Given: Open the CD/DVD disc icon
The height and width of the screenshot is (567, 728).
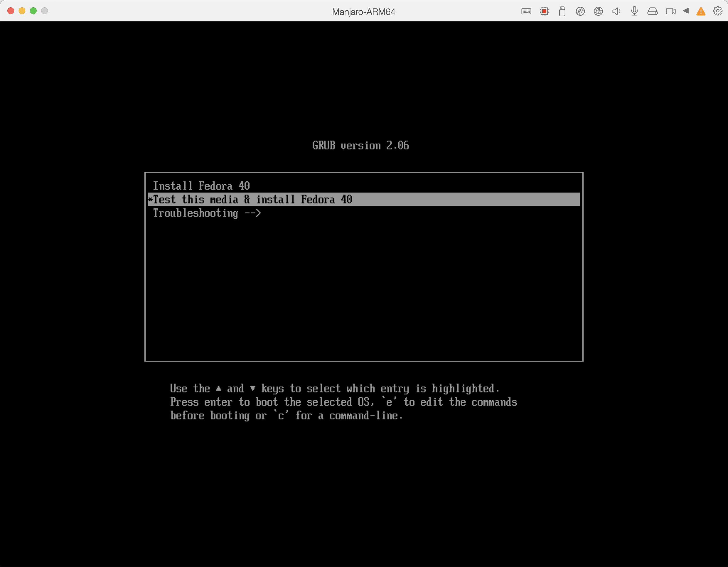Looking at the screenshot, I should 580,11.
